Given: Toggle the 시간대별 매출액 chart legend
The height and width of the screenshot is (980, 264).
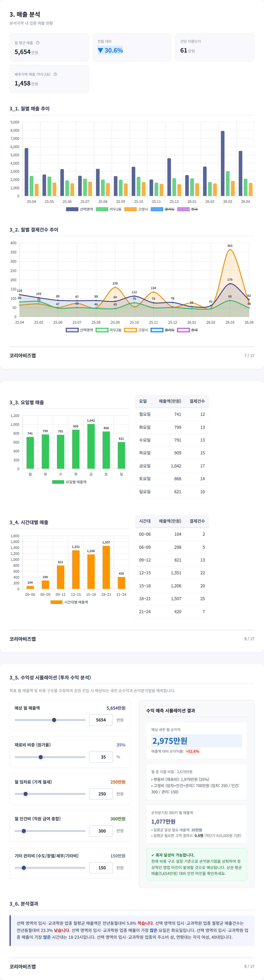Looking at the screenshot, I should pyautogui.click(x=69, y=602).
